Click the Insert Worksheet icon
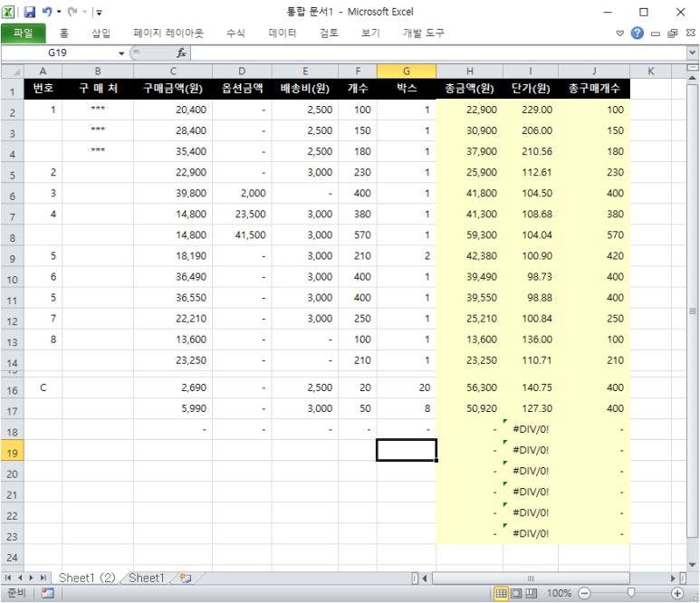 pyautogui.click(x=186, y=579)
